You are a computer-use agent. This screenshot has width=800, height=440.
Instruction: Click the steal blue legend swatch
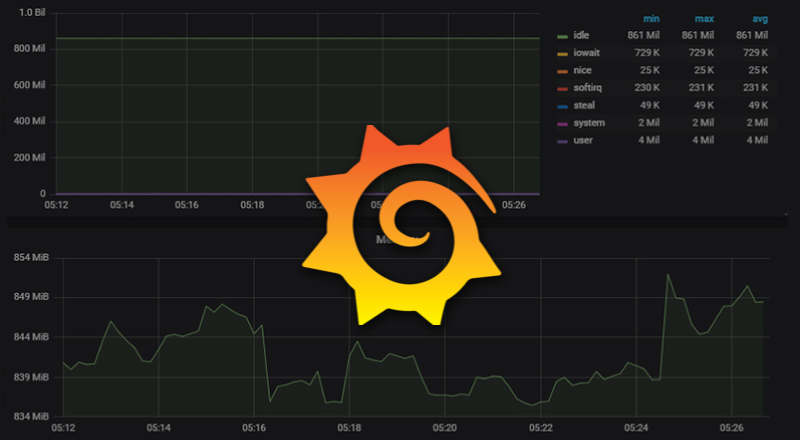pyautogui.click(x=563, y=106)
